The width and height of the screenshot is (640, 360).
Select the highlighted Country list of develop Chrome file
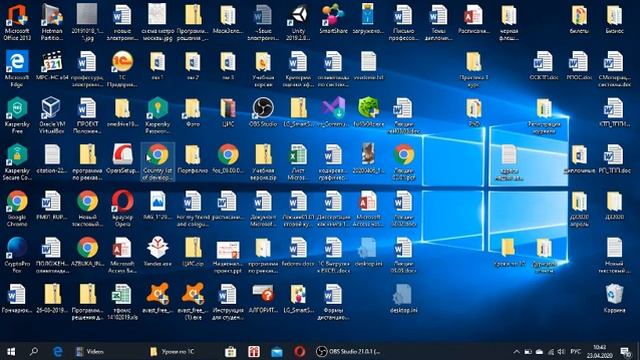click(158, 162)
